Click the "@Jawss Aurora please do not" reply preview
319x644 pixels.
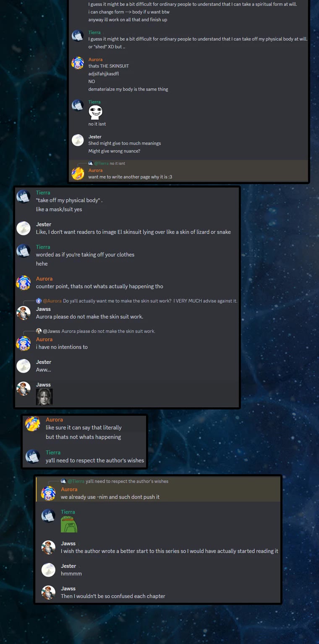coord(96,331)
